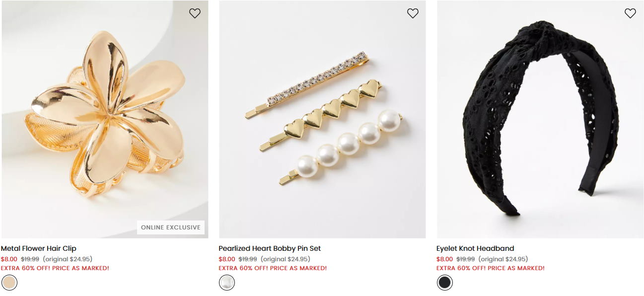Click the Extra 60% Off label under the Eyelet Knot Headband
Screen dimensions: 644x296
coord(490,268)
